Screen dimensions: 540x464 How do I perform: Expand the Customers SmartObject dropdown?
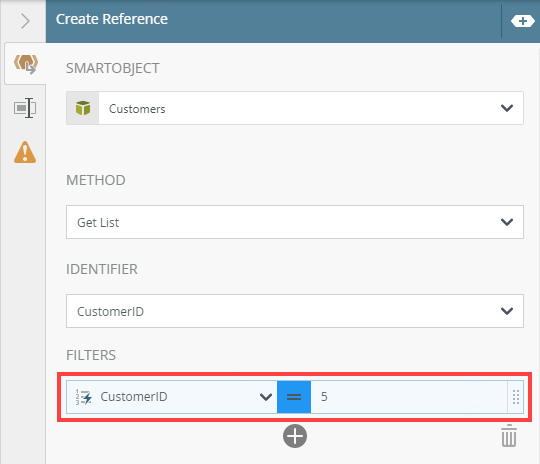pyautogui.click(x=507, y=108)
